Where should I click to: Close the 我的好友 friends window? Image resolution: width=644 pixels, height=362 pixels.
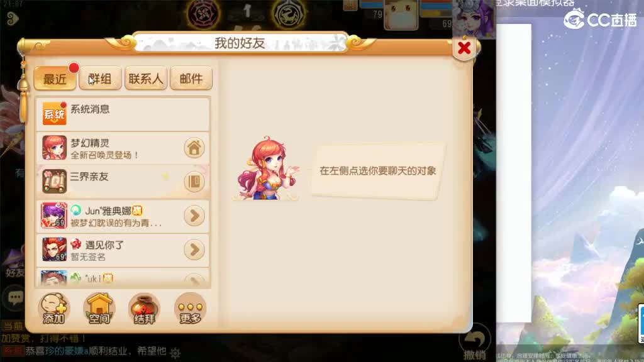pyautogui.click(x=464, y=48)
